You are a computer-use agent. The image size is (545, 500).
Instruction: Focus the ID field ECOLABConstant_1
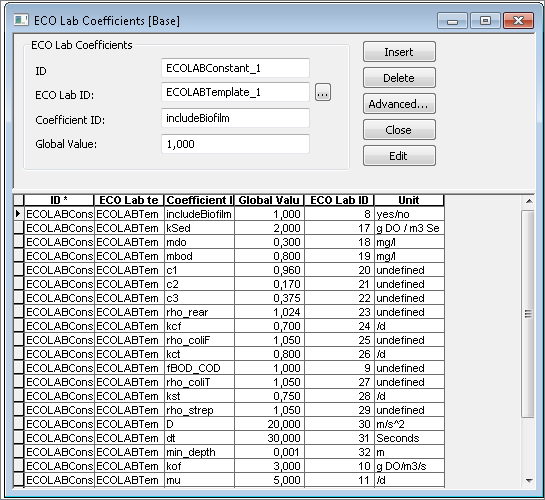click(x=235, y=68)
